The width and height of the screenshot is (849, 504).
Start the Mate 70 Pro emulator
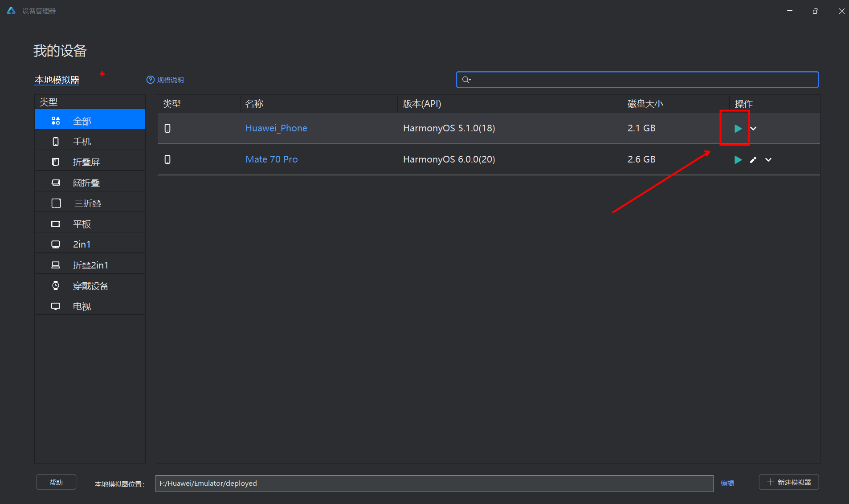[738, 160]
